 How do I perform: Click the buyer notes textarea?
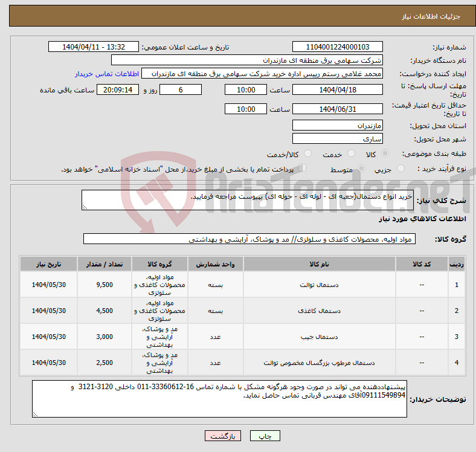pyautogui.click(x=219, y=399)
